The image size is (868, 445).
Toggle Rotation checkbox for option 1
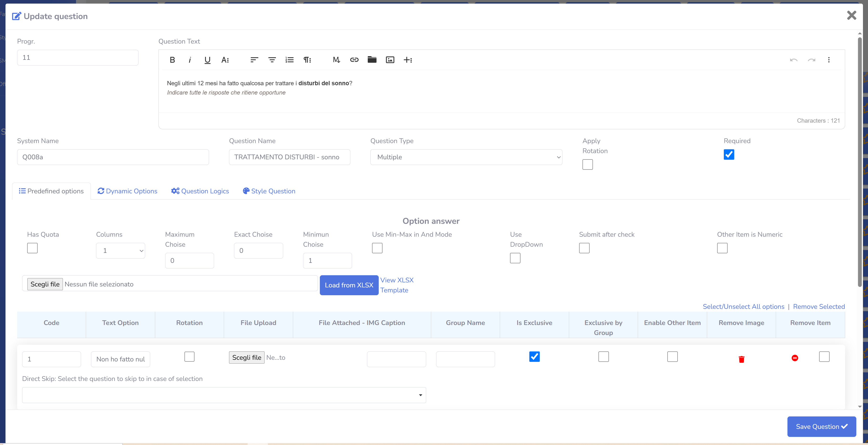(x=189, y=356)
